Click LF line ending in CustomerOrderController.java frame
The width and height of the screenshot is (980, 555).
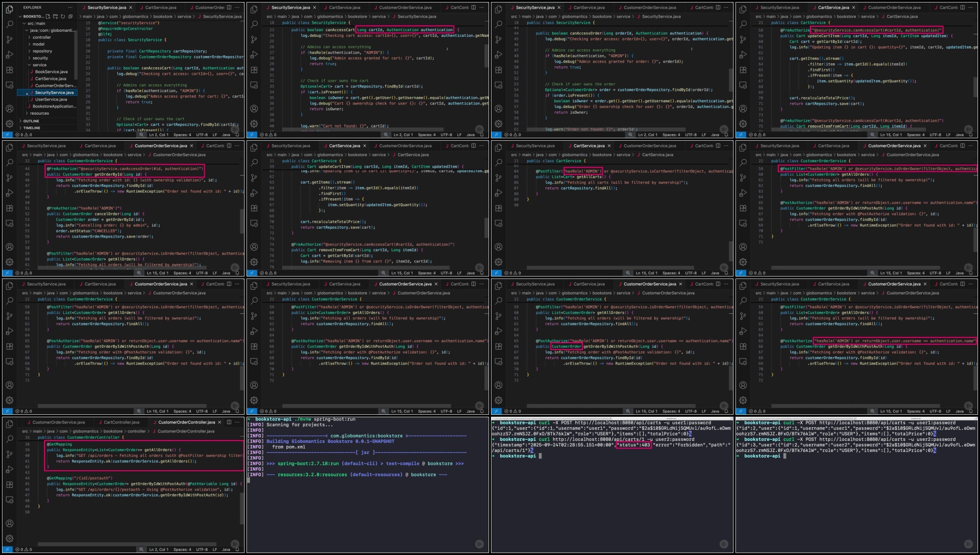pos(215,549)
